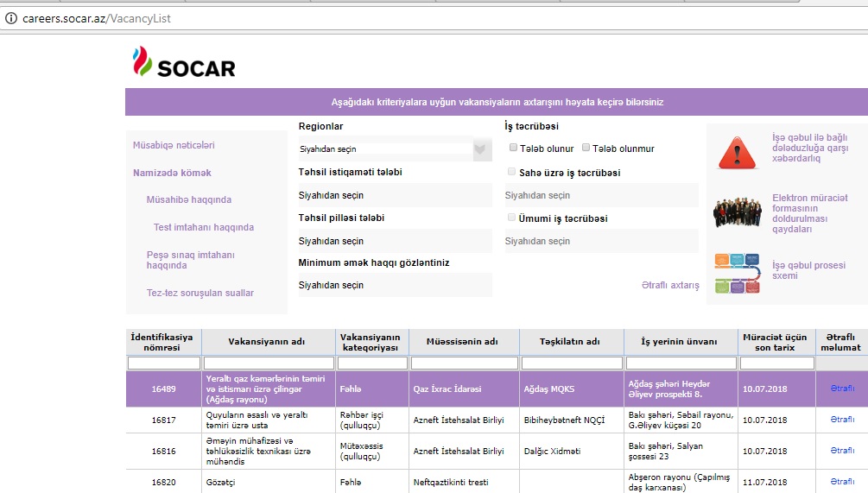This screenshot has width=868, height=493.
Task: Sort by Müəssisənin adı header
Action: coord(464,342)
